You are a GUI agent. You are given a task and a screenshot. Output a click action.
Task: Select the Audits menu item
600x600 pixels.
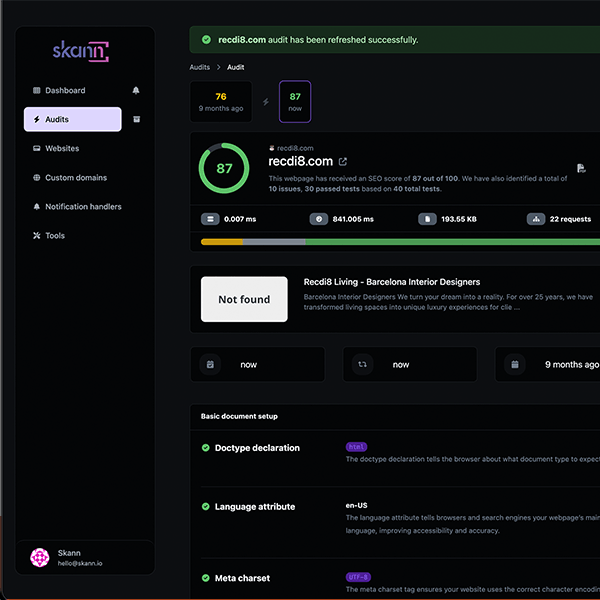[x=73, y=119]
